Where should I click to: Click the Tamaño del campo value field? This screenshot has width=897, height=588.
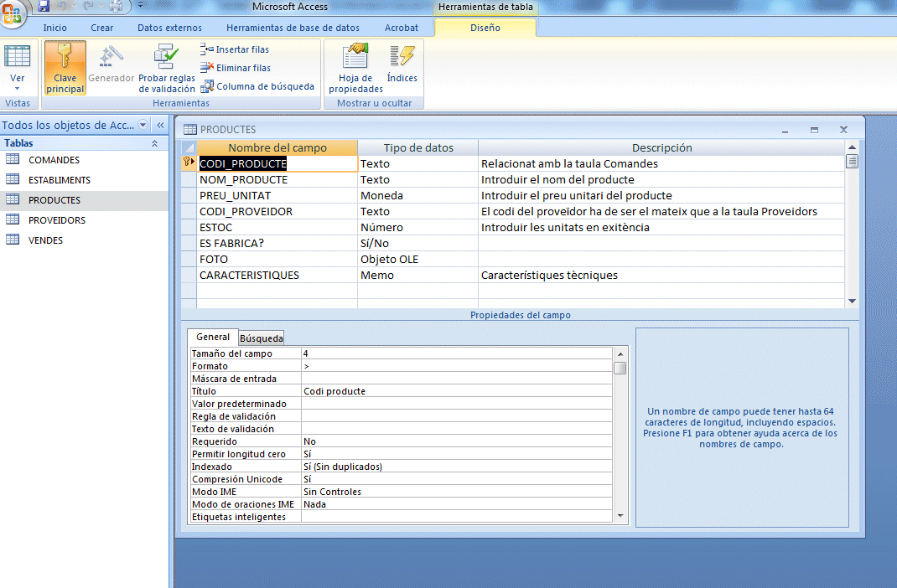click(x=457, y=353)
